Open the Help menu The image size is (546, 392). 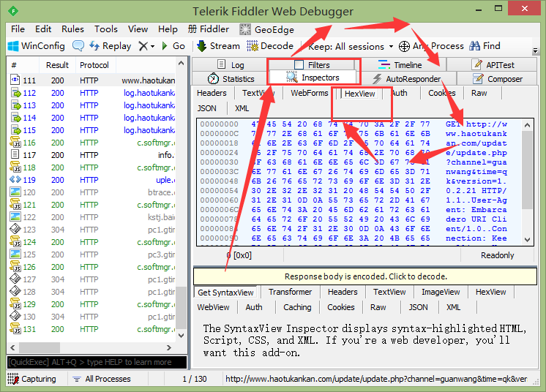click(168, 29)
